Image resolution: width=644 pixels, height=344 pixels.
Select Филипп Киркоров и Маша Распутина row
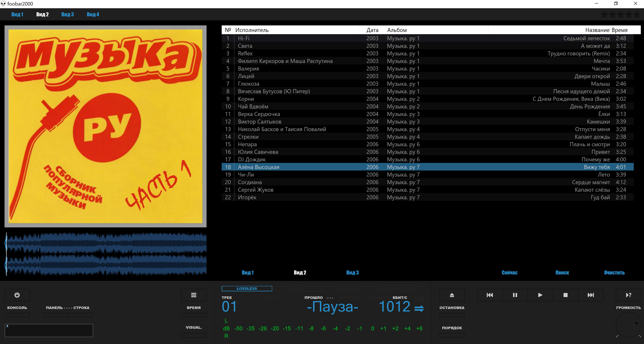point(428,61)
